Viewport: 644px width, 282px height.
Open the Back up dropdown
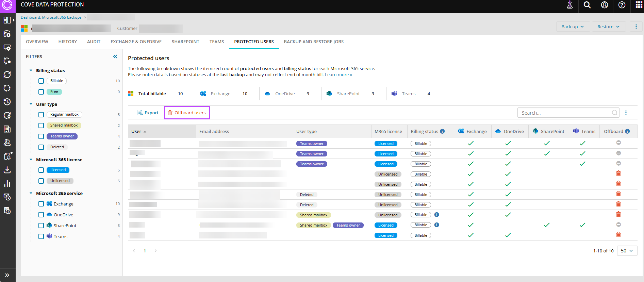pyautogui.click(x=572, y=27)
